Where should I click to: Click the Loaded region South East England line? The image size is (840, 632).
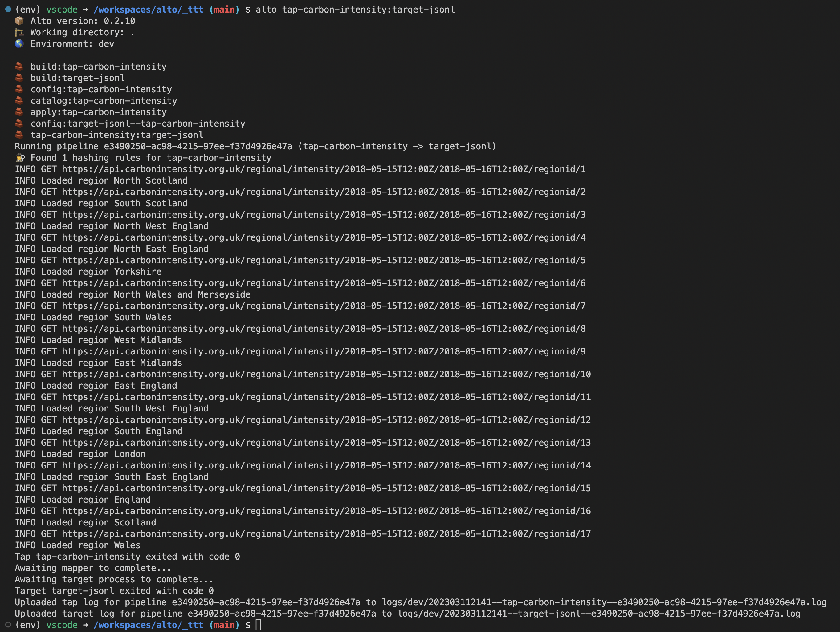tap(112, 476)
